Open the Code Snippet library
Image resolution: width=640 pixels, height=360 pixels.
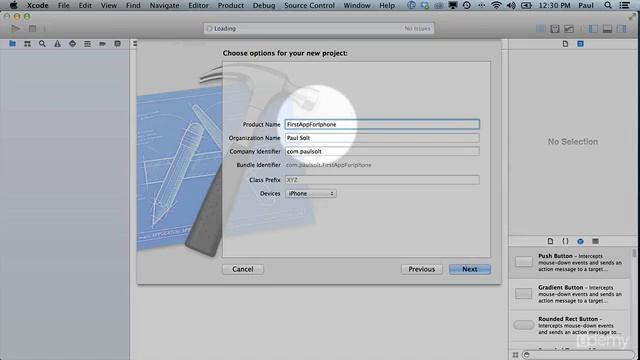pyautogui.click(x=565, y=241)
